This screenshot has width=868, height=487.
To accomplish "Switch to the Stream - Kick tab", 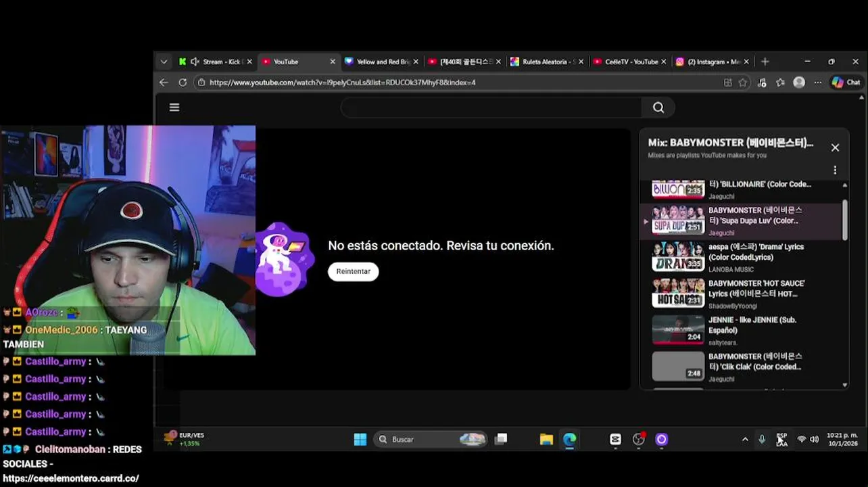I will click(x=215, y=62).
